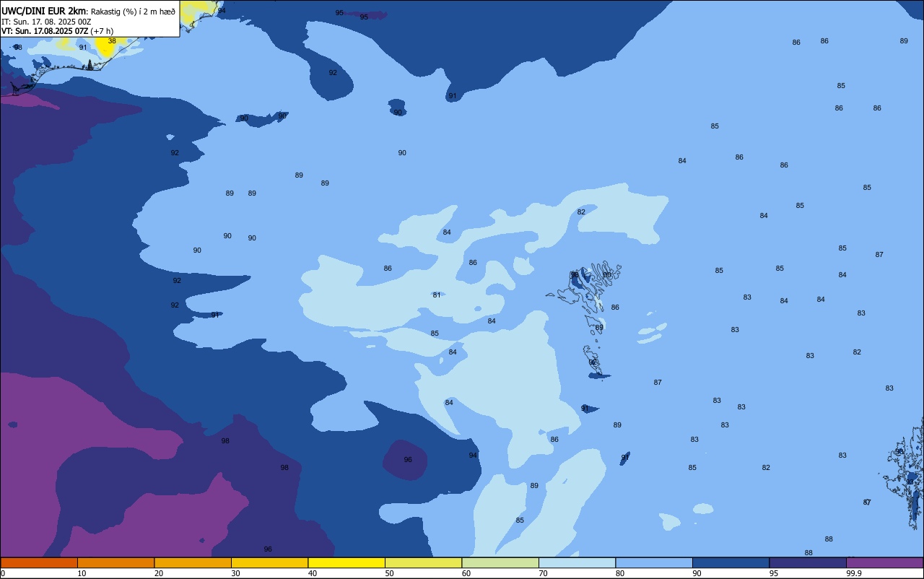Click the Faroe Islands main island outline
The height and width of the screenshot is (579, 924).
[585, 289]
